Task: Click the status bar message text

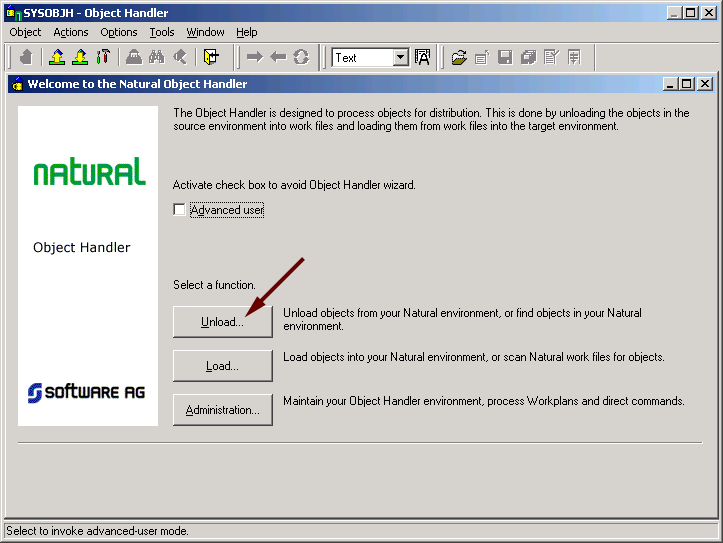Action: pos(97,531)
